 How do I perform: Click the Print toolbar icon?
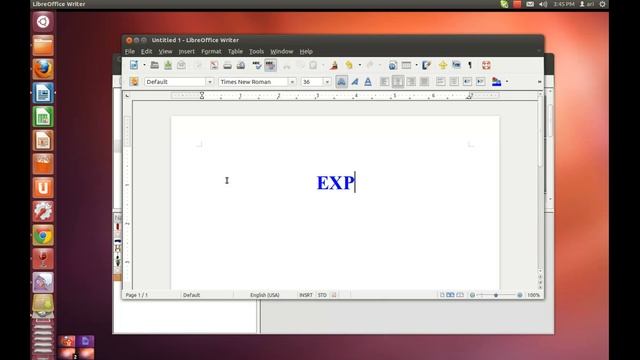[x=227, y=65]
